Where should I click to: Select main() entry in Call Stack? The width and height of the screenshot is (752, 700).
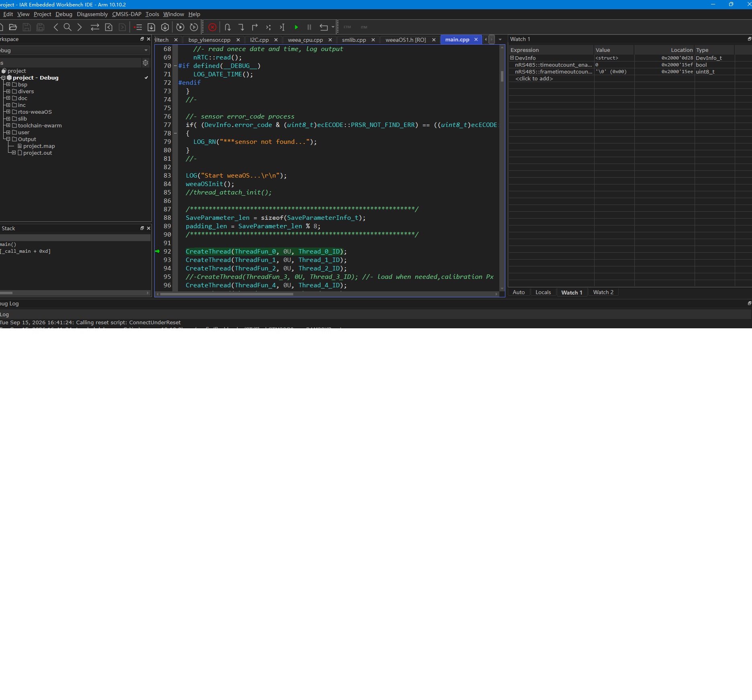(x=8, y=244)
